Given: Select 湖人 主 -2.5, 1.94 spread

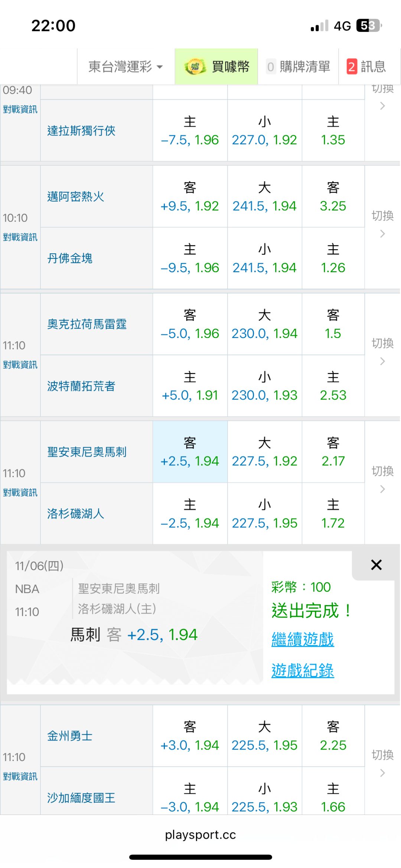Looking at the screenshot, I should coord(190,514).
